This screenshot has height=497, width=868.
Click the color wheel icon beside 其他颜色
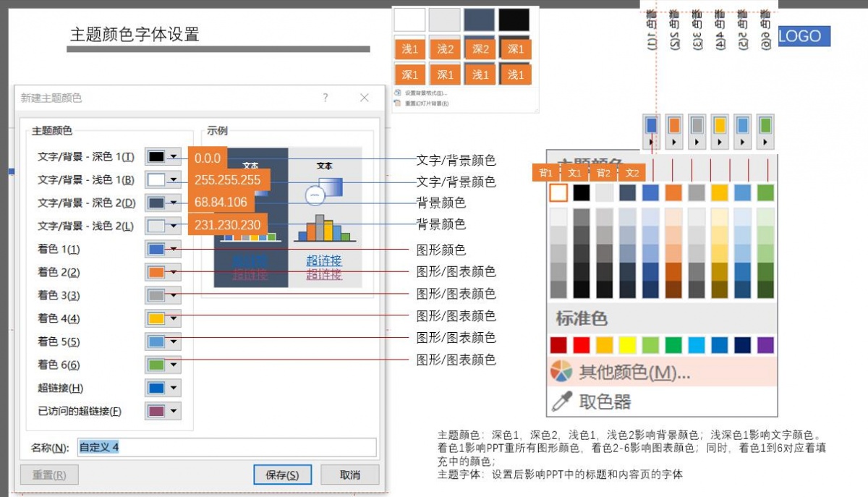click(x=563, y=370)
